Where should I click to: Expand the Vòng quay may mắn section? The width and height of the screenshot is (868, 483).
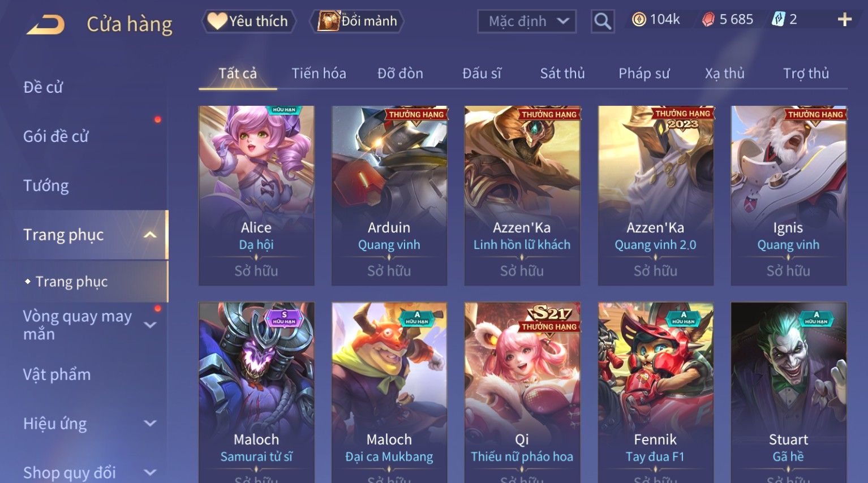(150, 325)
